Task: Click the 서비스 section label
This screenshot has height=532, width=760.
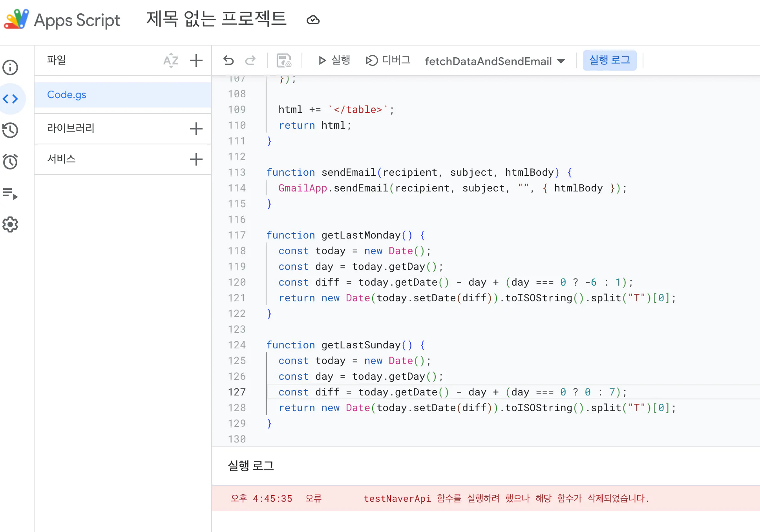Action: (x=61, y=159)
